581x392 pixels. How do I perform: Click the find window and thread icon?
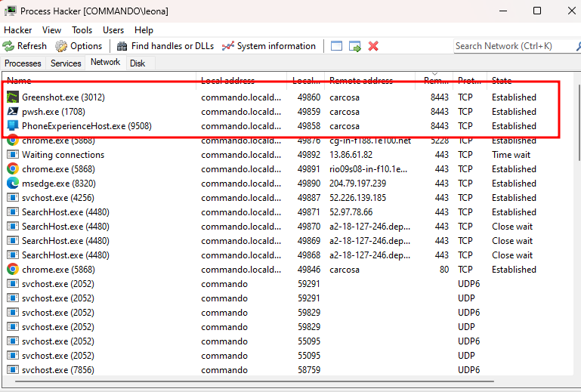pos(355,46)
